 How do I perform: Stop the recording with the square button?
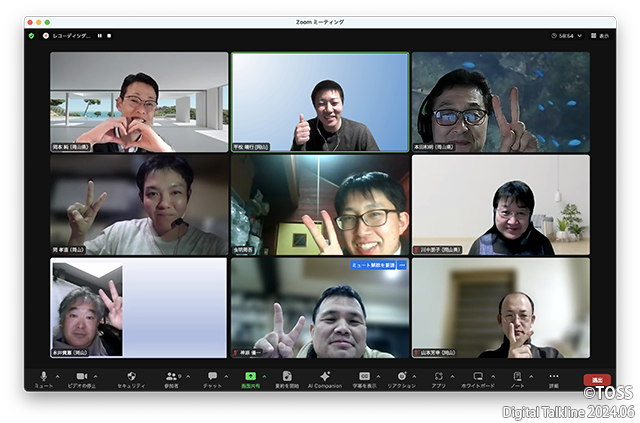[x=109, y=35]
